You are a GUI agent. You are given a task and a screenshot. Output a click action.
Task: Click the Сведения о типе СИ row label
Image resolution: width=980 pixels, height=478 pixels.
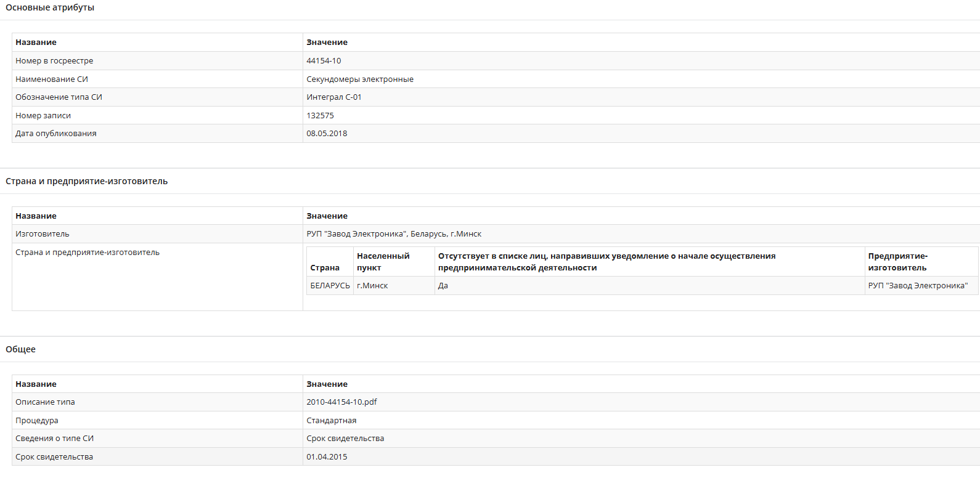pyautogui.click(x=55, y=439)
